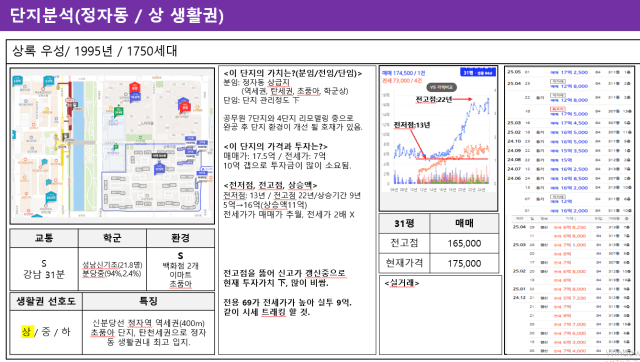This screenshot has height=362, width=640.
Task: Click the 24.07 transaction at 16억 2,500
Action: point(569,169)
